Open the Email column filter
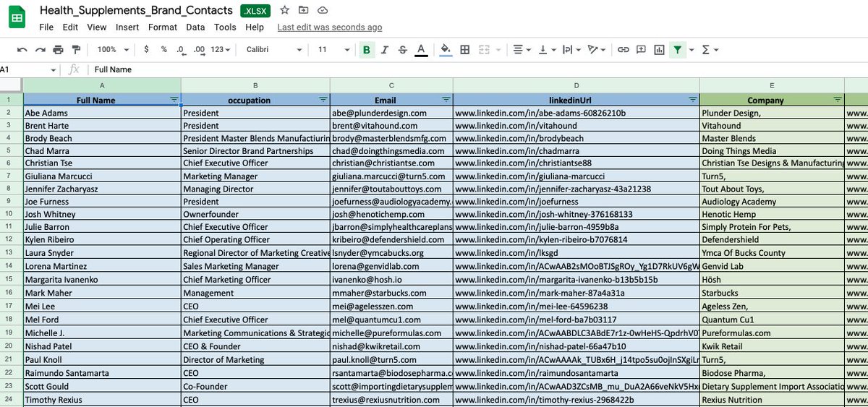 point(446,100)
